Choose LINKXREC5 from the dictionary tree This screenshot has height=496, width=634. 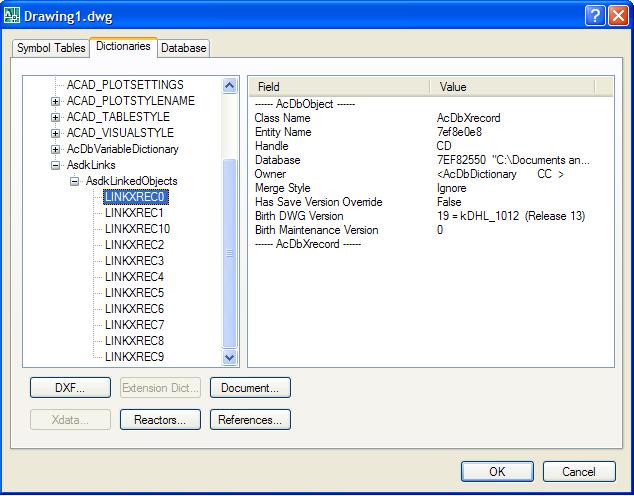[134, 293]
